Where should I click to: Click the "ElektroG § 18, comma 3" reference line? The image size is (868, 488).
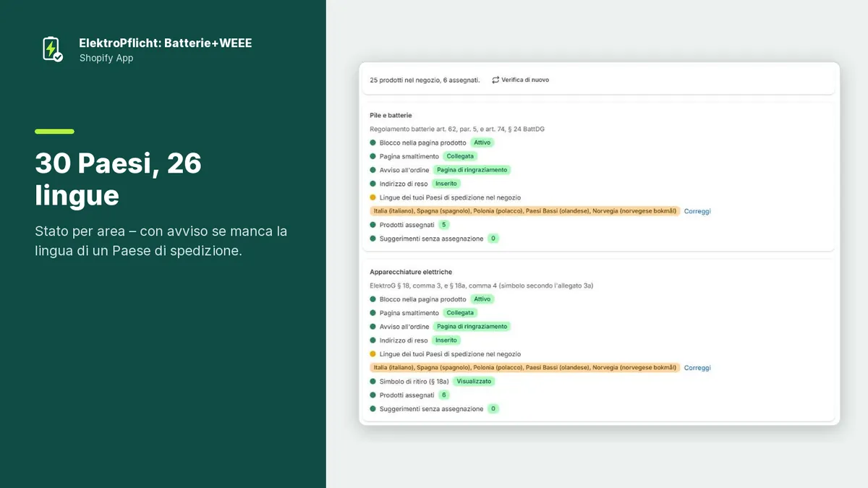point(482,286)
